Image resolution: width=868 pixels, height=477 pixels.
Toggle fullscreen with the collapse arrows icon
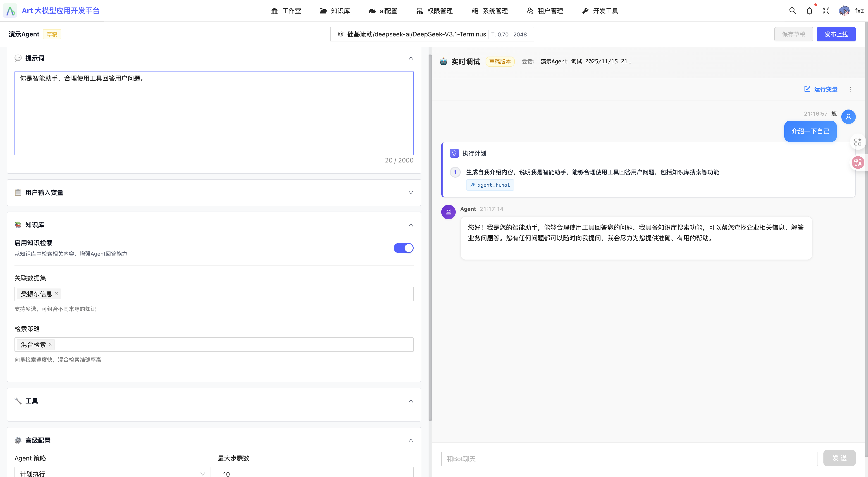click(x=825, y=11)
